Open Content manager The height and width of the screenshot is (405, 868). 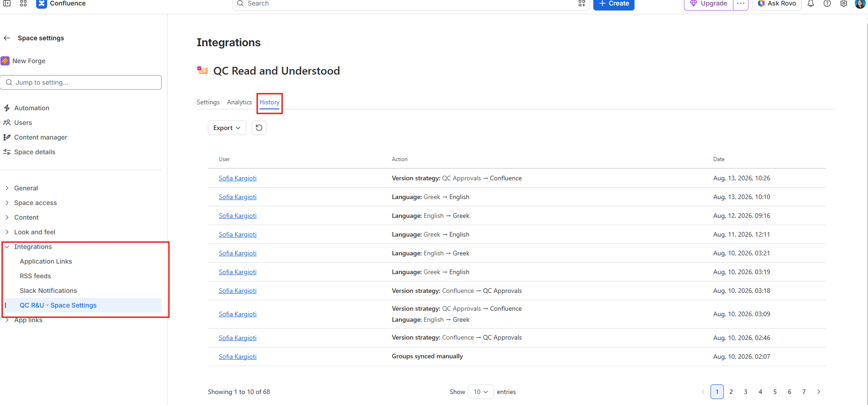(x=40, y=137)
